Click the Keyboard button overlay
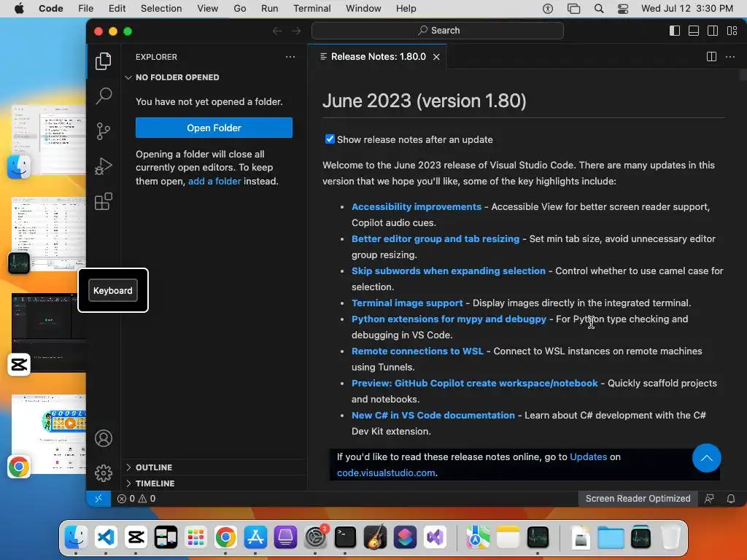Screen dimensions: 747x560 (113, 290)
